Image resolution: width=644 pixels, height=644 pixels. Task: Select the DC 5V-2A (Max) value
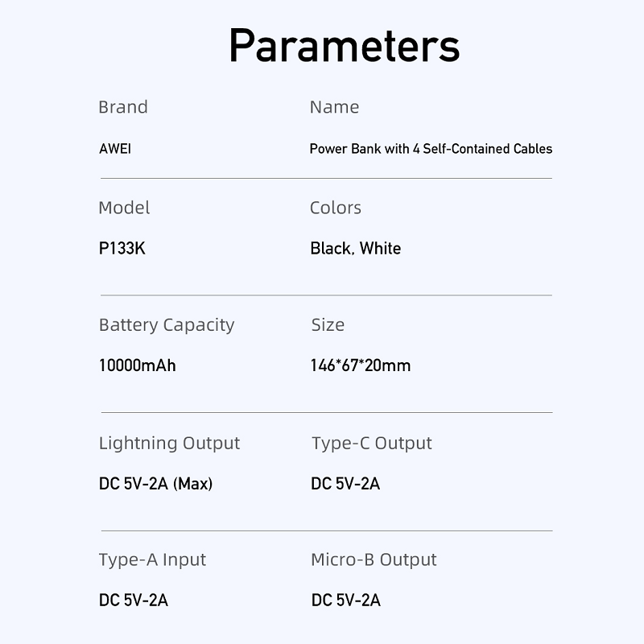tap(155, 484)
